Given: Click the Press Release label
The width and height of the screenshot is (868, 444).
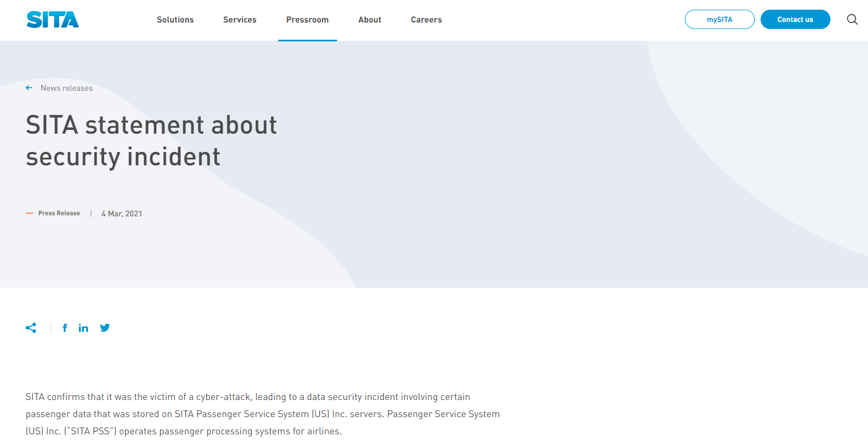Looking at the screenshot, I should (59, 213).
